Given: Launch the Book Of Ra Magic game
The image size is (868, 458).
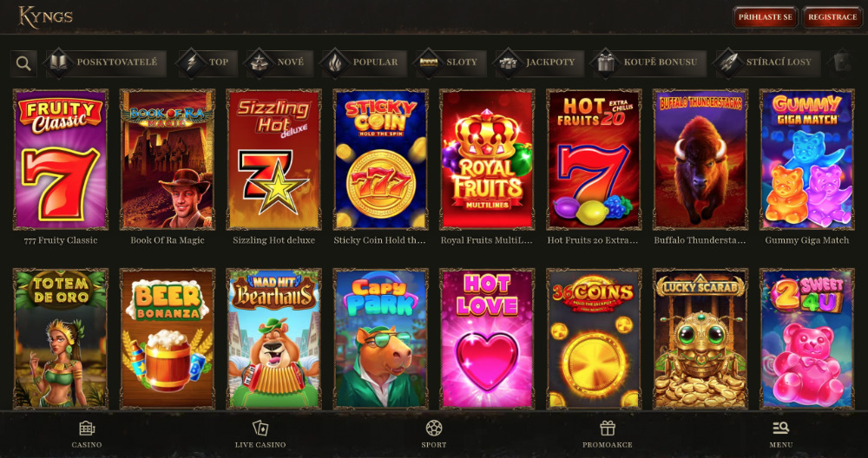Looking at the screenshot, I should [x=168, y=160].
